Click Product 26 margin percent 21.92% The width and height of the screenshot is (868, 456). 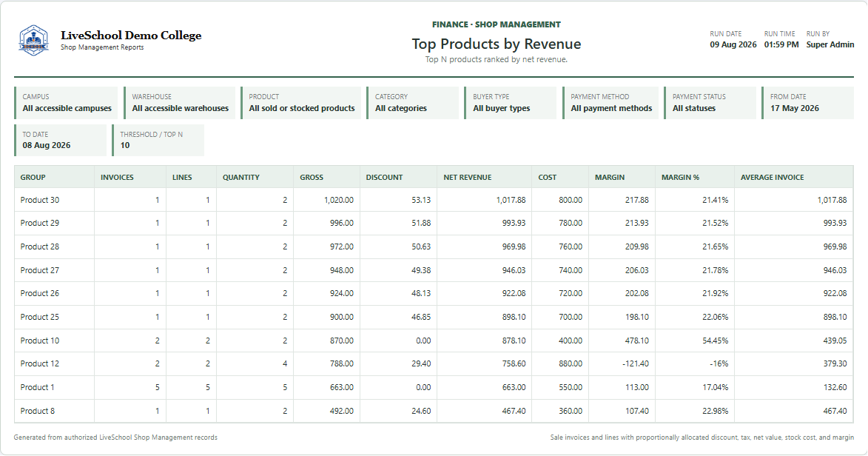tap(716, 293)
